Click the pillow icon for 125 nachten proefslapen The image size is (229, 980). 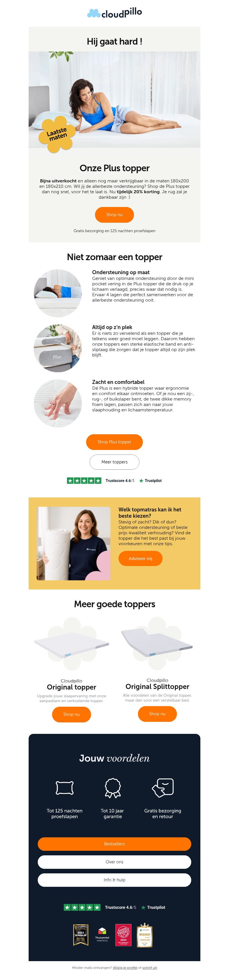64,788
